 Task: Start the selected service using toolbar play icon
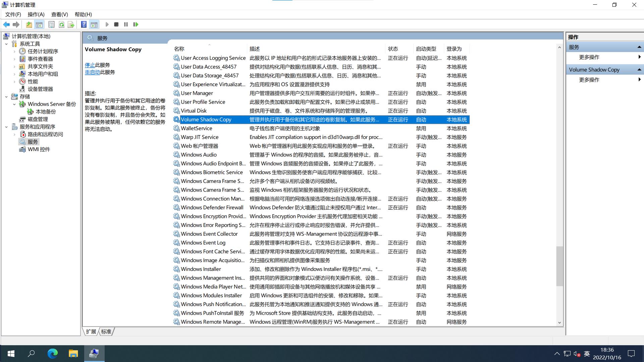tap(107, 24)
